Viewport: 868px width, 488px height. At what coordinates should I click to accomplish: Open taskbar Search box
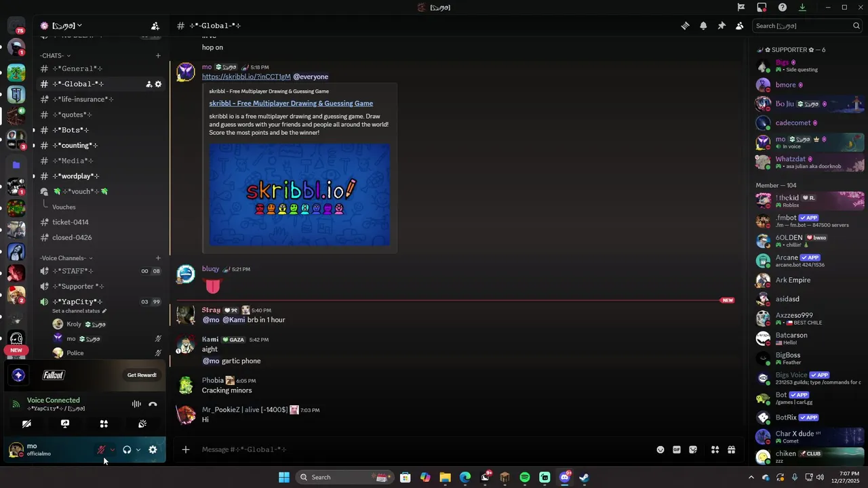tap(345, 477)
